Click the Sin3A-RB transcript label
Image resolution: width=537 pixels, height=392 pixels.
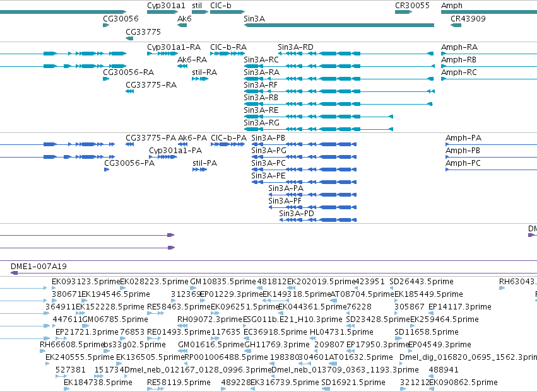point(261,98)
